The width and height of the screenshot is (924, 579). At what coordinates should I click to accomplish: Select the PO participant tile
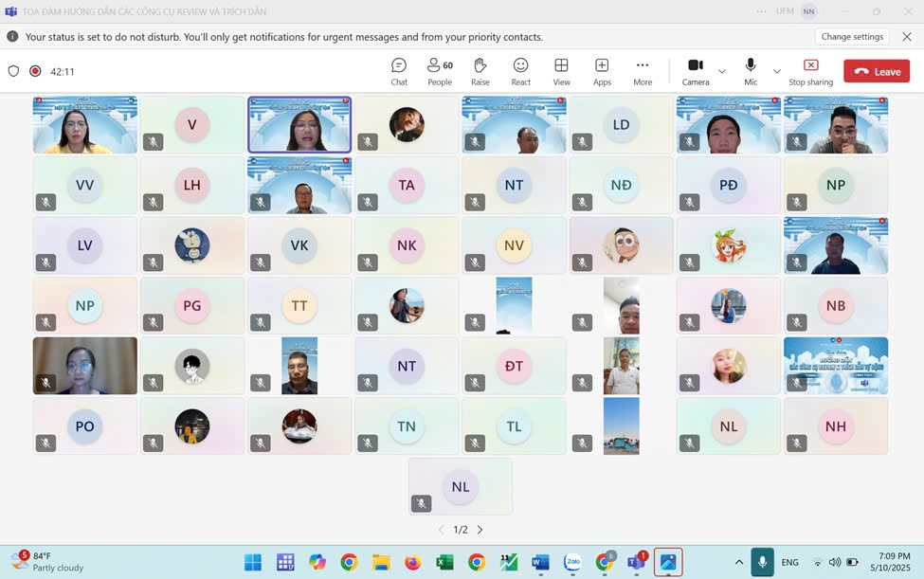(85, 426)
